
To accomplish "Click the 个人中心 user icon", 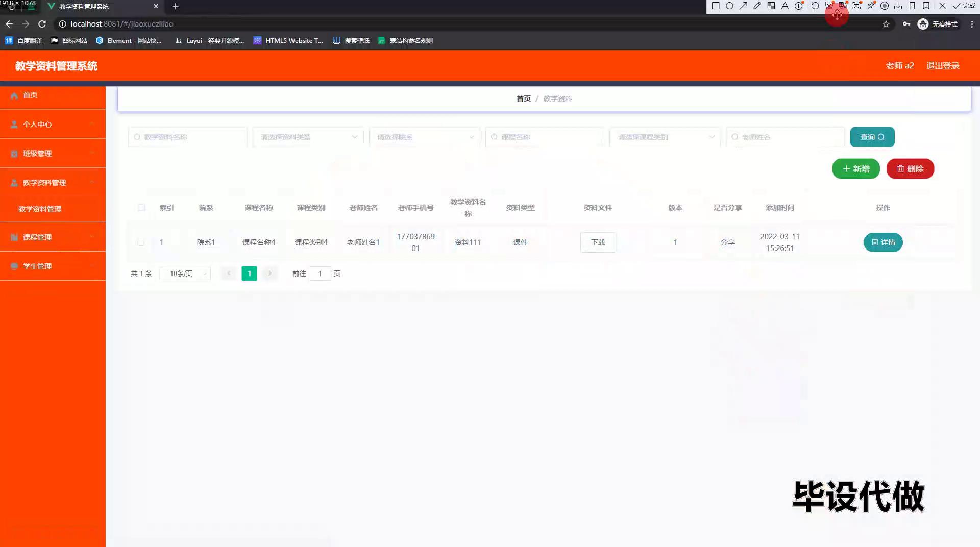I will click(14, 125).
